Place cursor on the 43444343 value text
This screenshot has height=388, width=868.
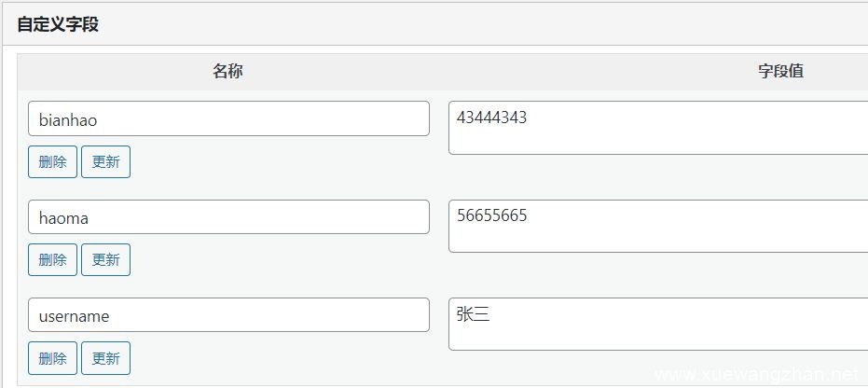pos(492,118)
